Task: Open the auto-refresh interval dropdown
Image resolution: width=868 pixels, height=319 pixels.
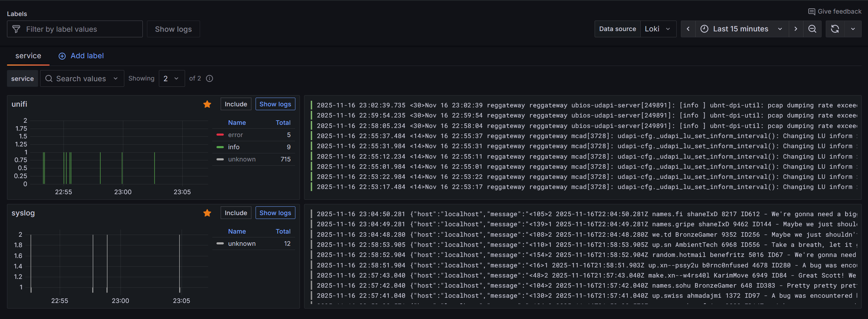Action: click(x=853, y=29)
